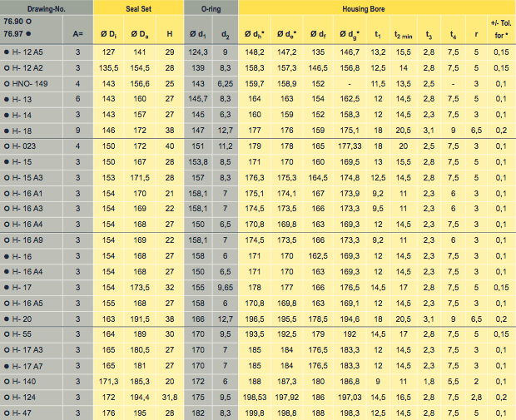
Task: Click the filled circle after 76.97 in header
Action: (29, 36)
